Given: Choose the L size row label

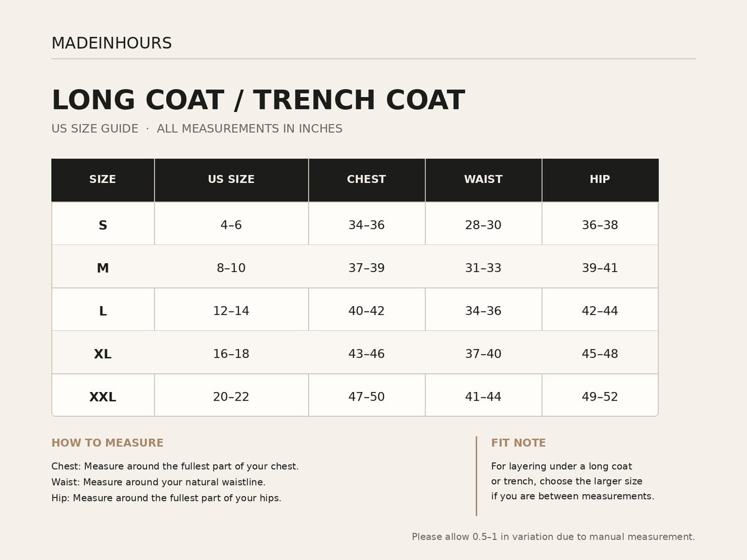Looking at the screenshot, I should (103, 311).
